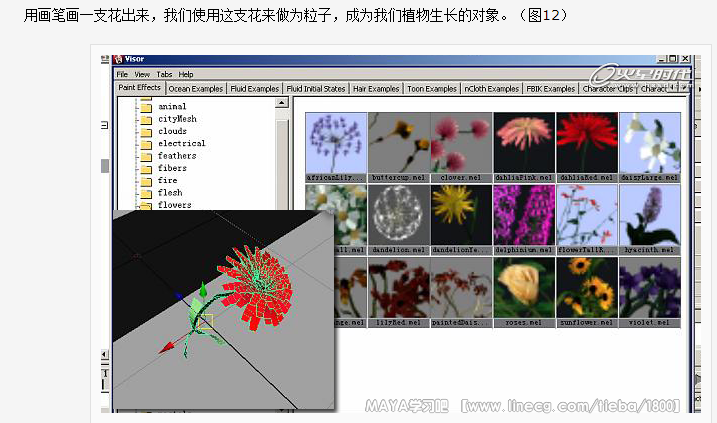Minimize the Visor window
The width and height of the screenshot is (717, 423).
click(662, 59)
